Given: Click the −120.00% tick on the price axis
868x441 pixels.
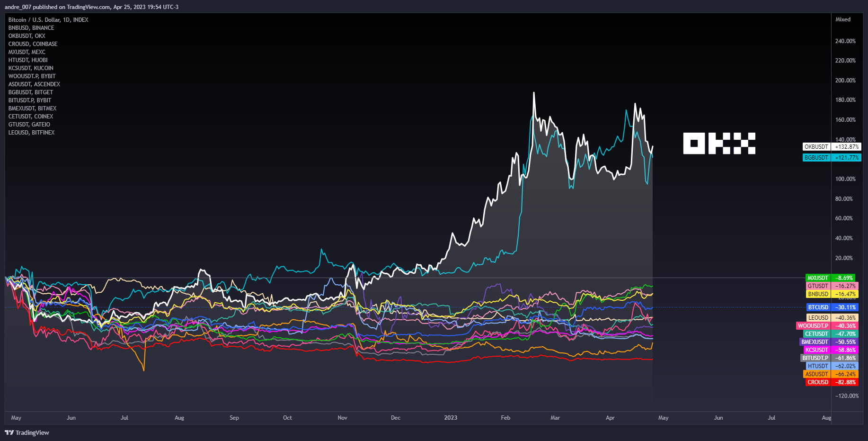Looking at the screenshot, I should 847,396.
